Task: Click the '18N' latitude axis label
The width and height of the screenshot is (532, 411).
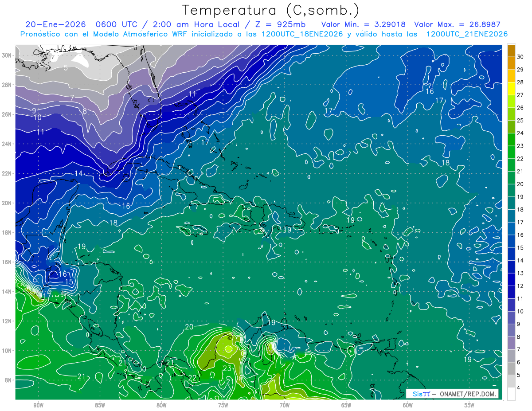Action: (x=8, y=232)
